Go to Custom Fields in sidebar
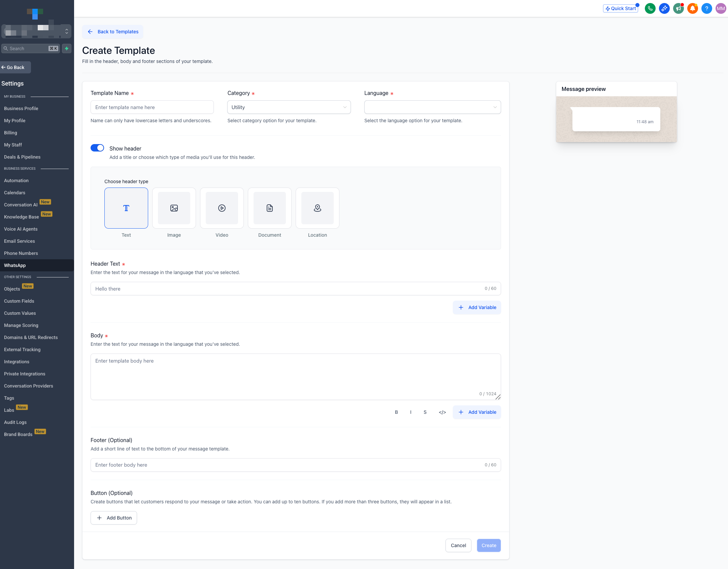The height and width of the screenshot is (569, 728). click(x=19, y=301)
